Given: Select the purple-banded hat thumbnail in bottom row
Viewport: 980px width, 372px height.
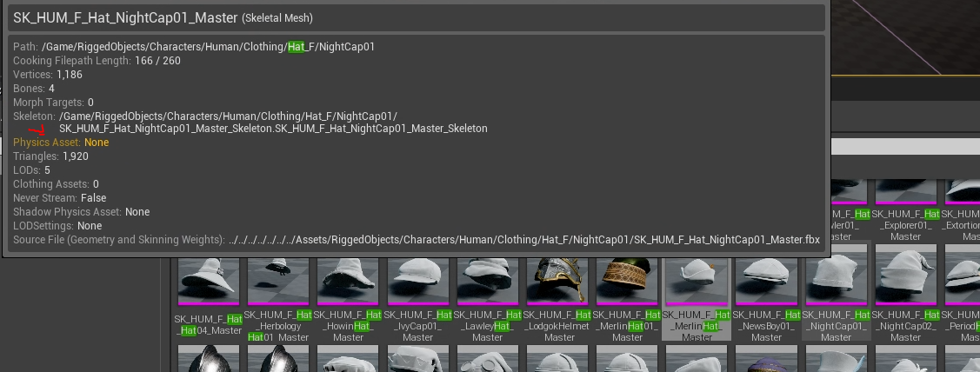Looking at the screenshot, I should coord(766,359).
